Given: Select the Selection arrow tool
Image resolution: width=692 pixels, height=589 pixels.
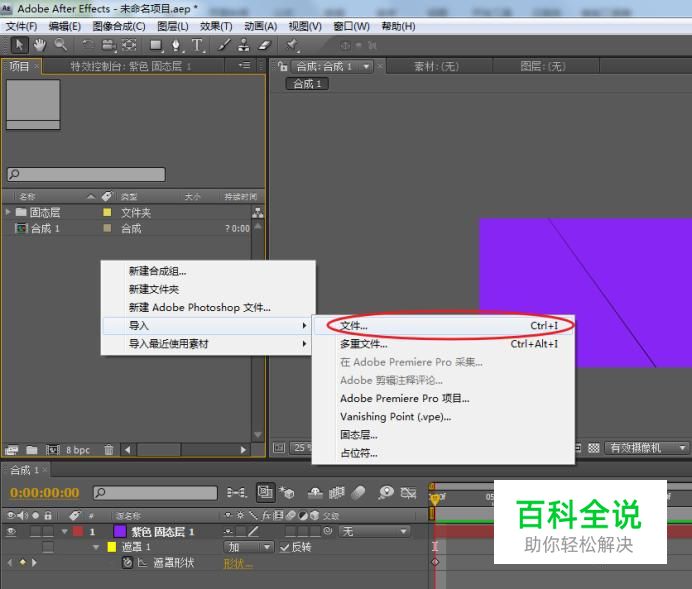Looking at the screenshot, I should 19,45.
